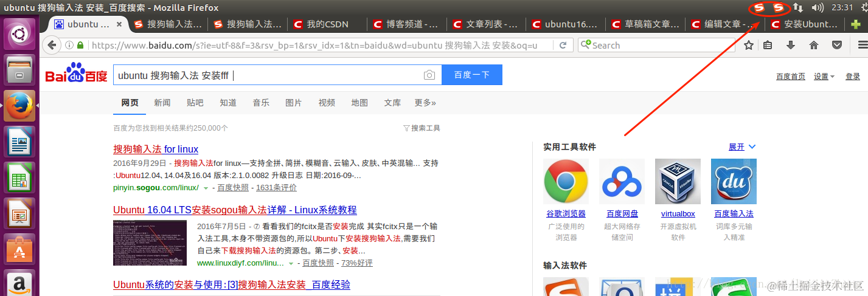Go to the Firefox home page icon

(x=814, y=45)
